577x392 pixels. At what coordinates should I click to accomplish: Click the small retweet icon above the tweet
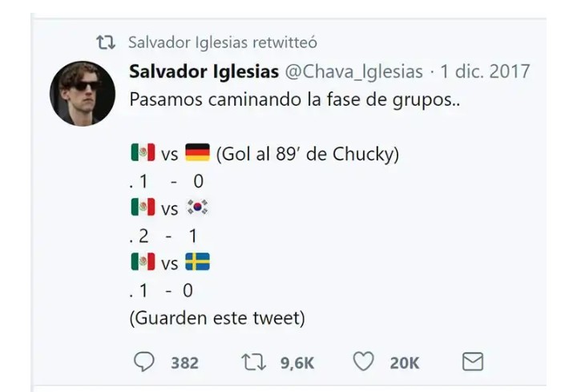click(105, 42)
